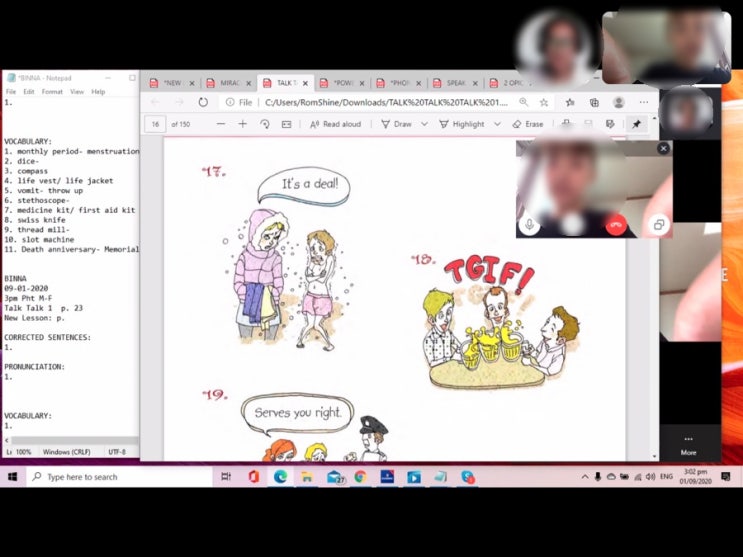This screenshot has height=557, width=743.
Task: Open File Explorer from the taskbar
Action: pyautogui.click(x=307, y=477)
